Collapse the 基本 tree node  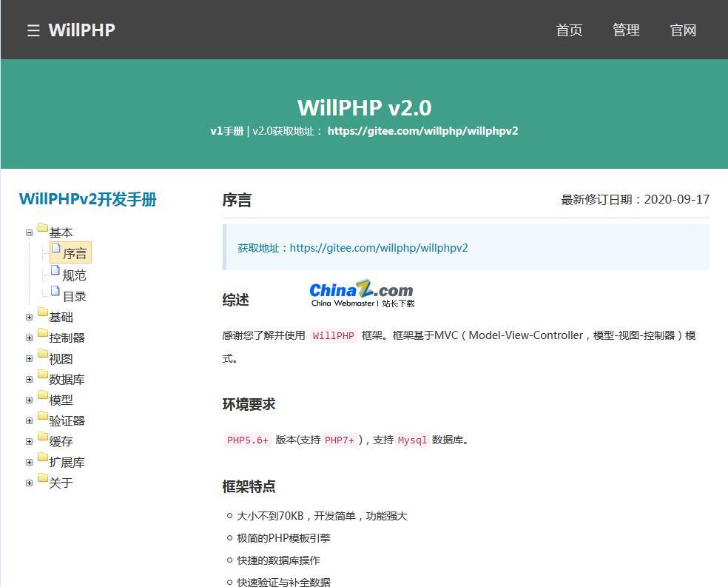pyautogui.click(x=30, y=232)
